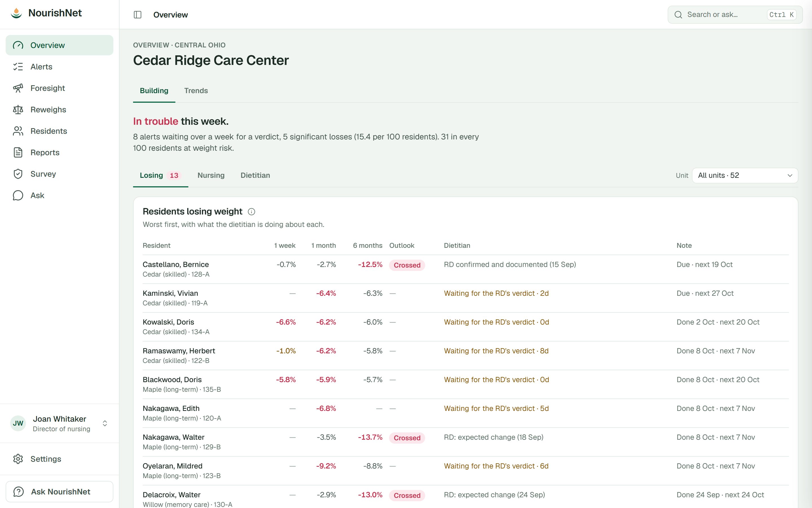Screen dimensions: 812x508
Task: Go to Reweighs section
Action: point(59,110)
